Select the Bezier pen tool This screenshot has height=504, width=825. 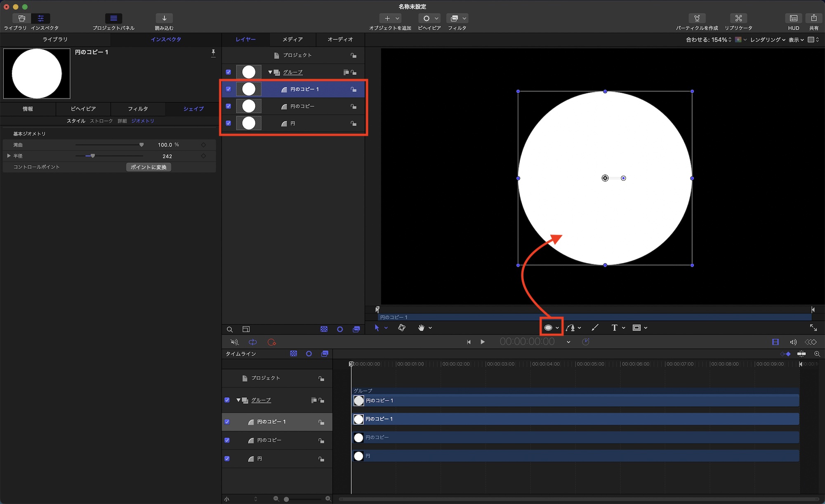click(x=570, y=328)
